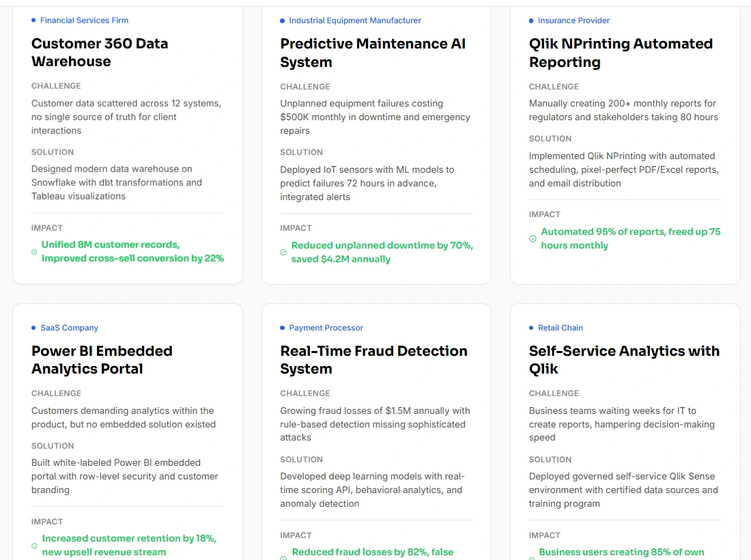Open the Customer 360 Data Warehouse case study

[100, 53]
